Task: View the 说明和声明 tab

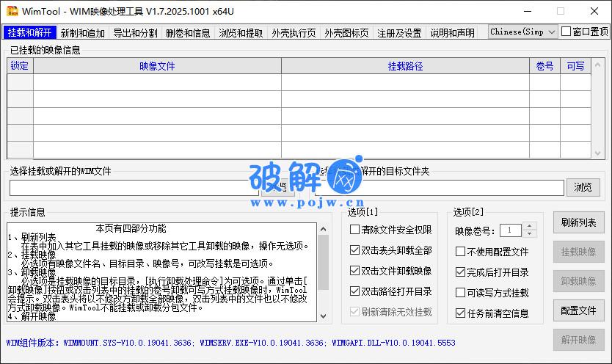Action: pyautogui.click(x=452, y=33)
